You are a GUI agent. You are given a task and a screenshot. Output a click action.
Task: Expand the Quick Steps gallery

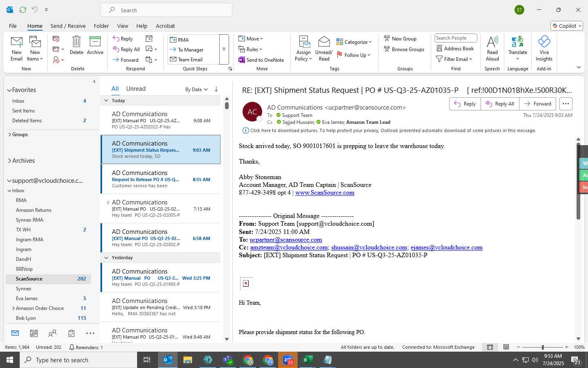(x=224, y=49)
